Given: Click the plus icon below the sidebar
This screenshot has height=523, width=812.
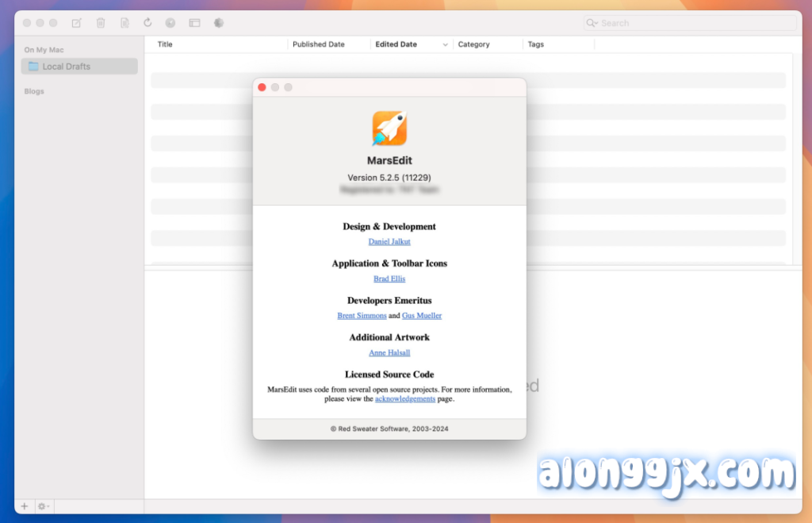Looking at the screenshot, I should [x=24, y=506].
